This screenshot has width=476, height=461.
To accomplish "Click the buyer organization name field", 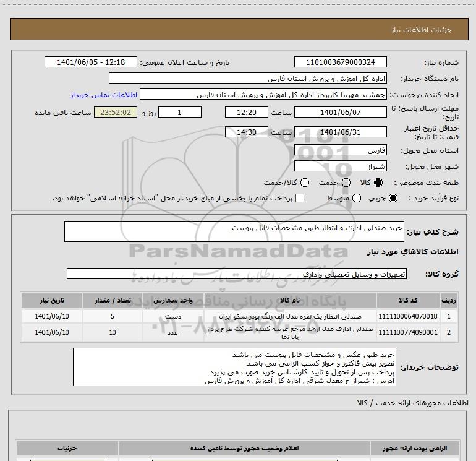I will coord(248,79).
